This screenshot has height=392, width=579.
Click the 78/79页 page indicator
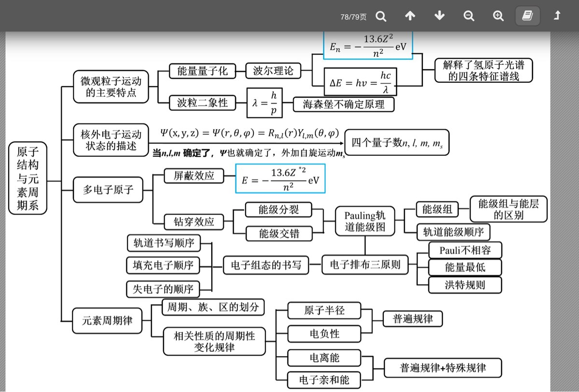[x=353, y=17]
